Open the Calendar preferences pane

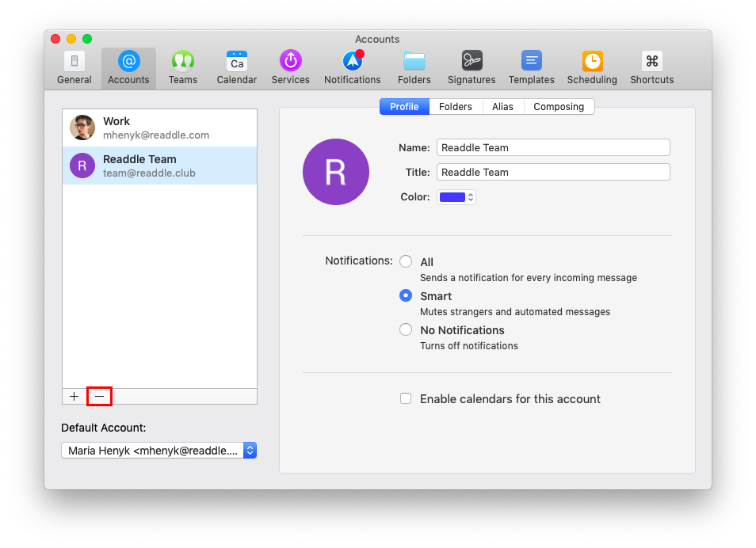(x=237, y=68)
